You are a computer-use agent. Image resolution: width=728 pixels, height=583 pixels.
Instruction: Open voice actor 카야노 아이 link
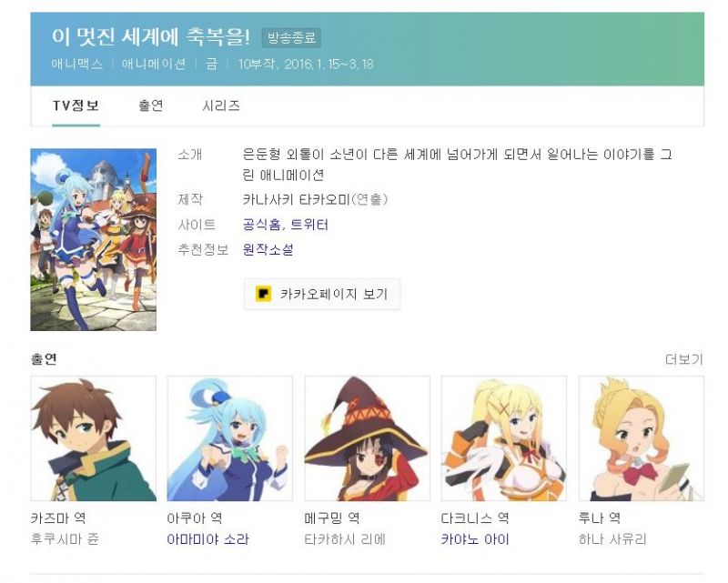(475, 539)
